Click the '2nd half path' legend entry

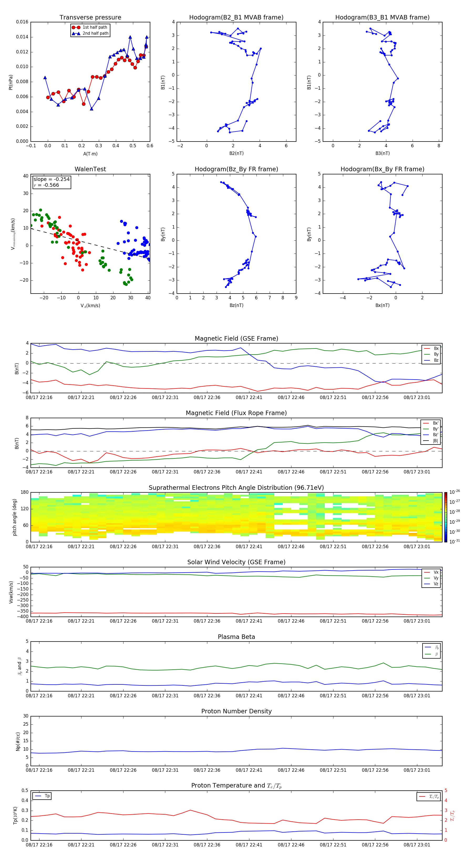coord(90,33)
